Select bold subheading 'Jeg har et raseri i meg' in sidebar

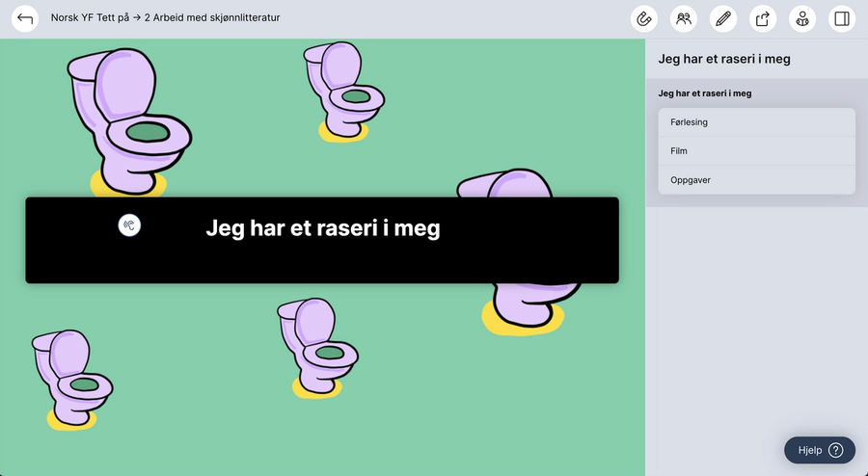coord(705,93)
